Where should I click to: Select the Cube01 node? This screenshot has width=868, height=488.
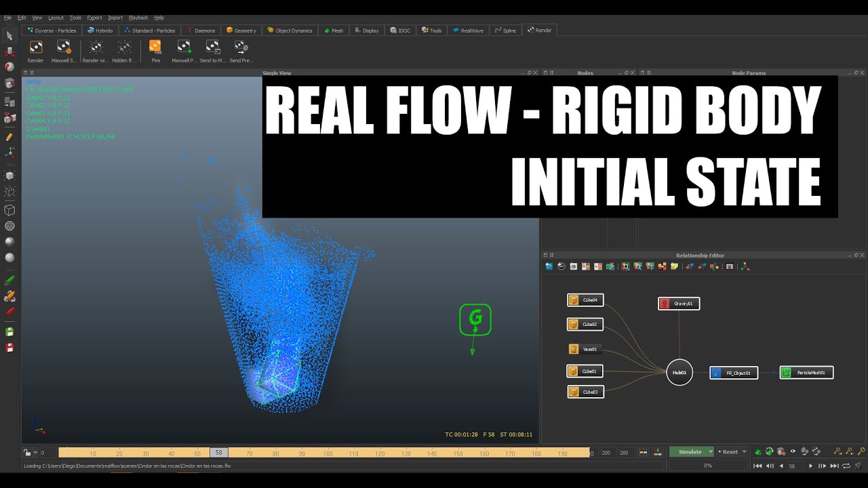coord(585,371)
